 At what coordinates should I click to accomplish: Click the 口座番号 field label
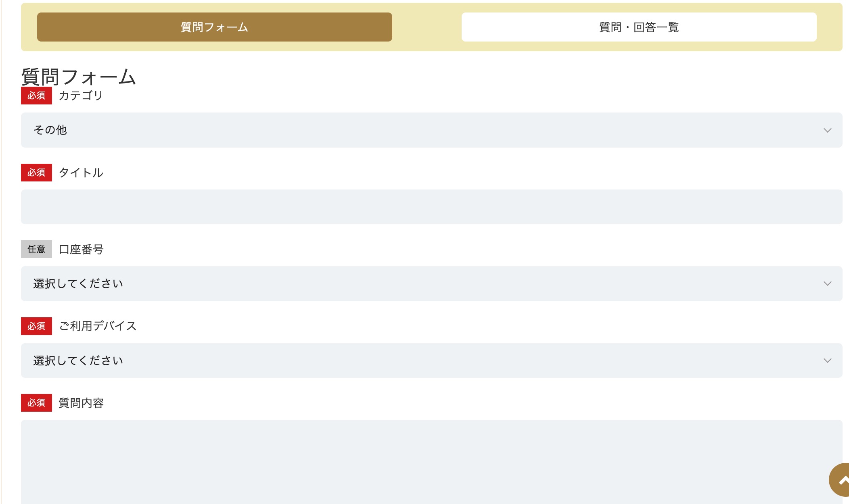(81, 249)
